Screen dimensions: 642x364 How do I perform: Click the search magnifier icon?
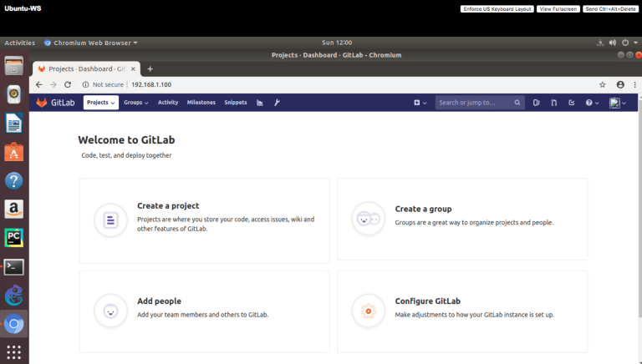(517, 103)
